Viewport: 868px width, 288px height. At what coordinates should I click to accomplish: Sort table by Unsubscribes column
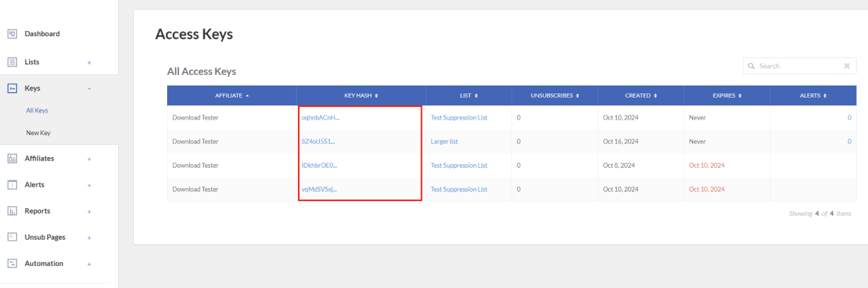554,96
